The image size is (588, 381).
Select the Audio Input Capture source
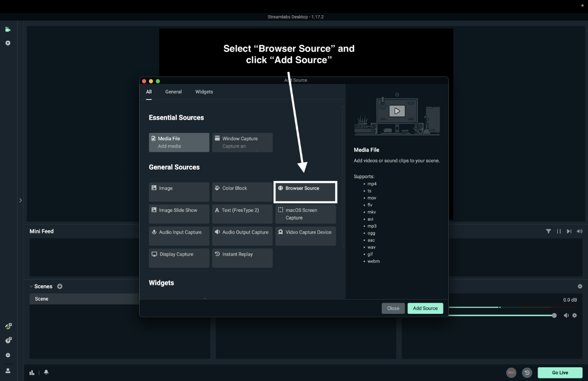(179, 236)
